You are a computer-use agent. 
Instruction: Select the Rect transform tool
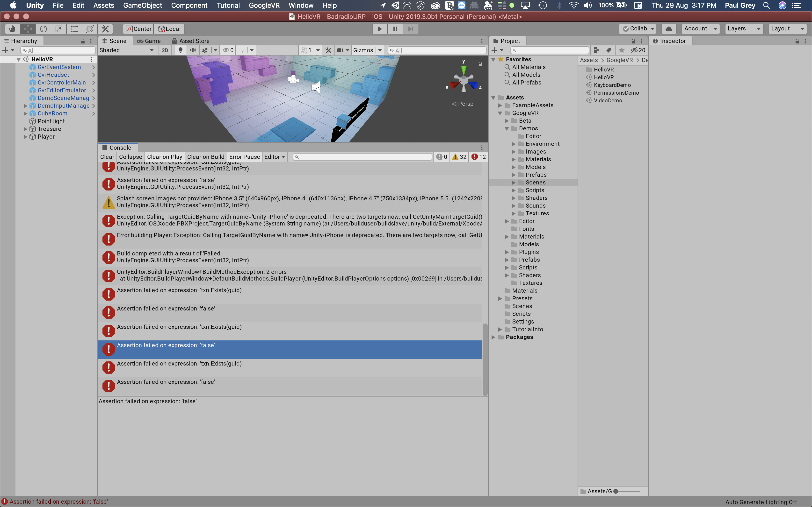(x=74, y=29)
